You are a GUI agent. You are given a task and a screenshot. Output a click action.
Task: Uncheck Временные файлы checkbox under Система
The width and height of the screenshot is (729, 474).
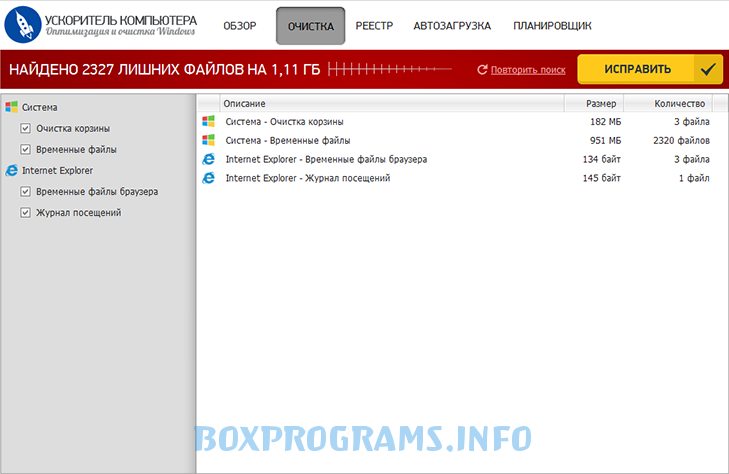coord(26,149)
